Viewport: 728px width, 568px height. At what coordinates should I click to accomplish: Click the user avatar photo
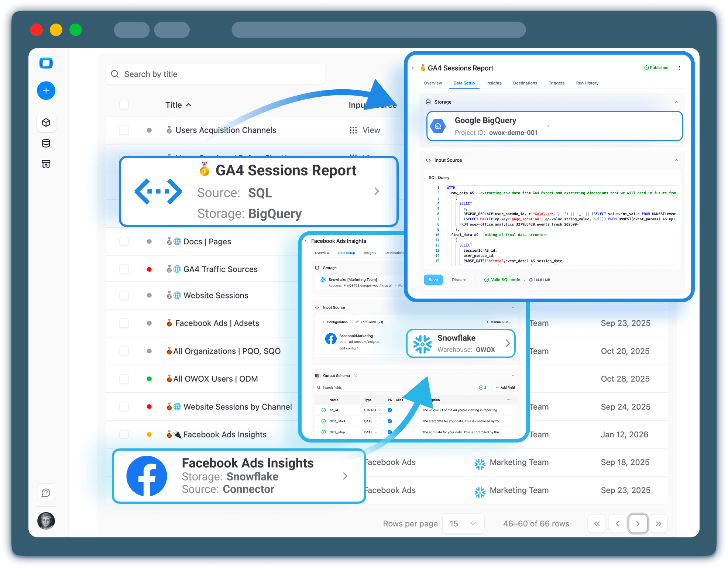click(46, 521)
